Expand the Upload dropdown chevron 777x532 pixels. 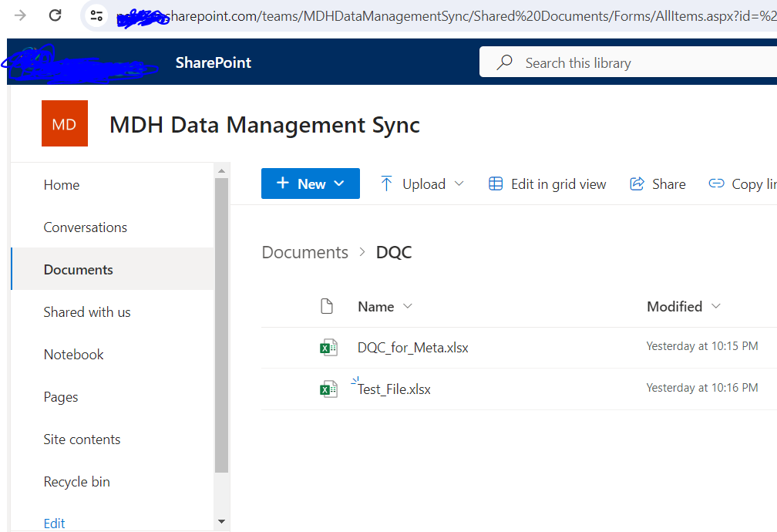coord(459,184)
